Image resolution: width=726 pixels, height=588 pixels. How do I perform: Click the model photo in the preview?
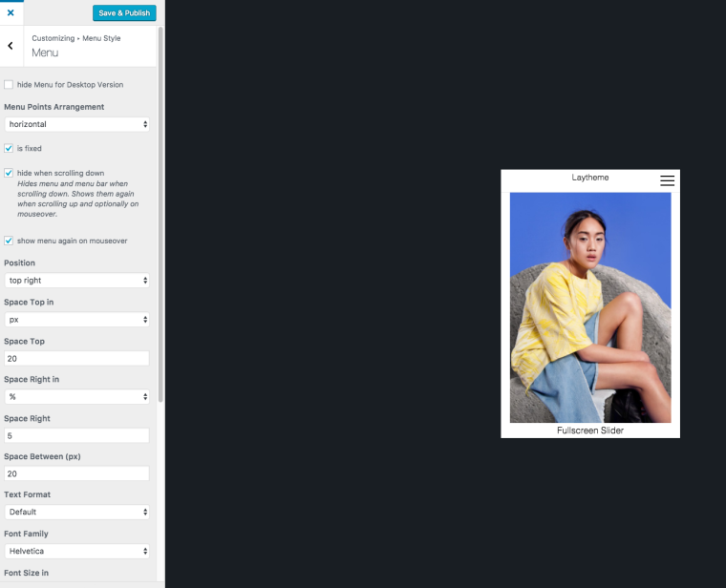coord(589,307)
